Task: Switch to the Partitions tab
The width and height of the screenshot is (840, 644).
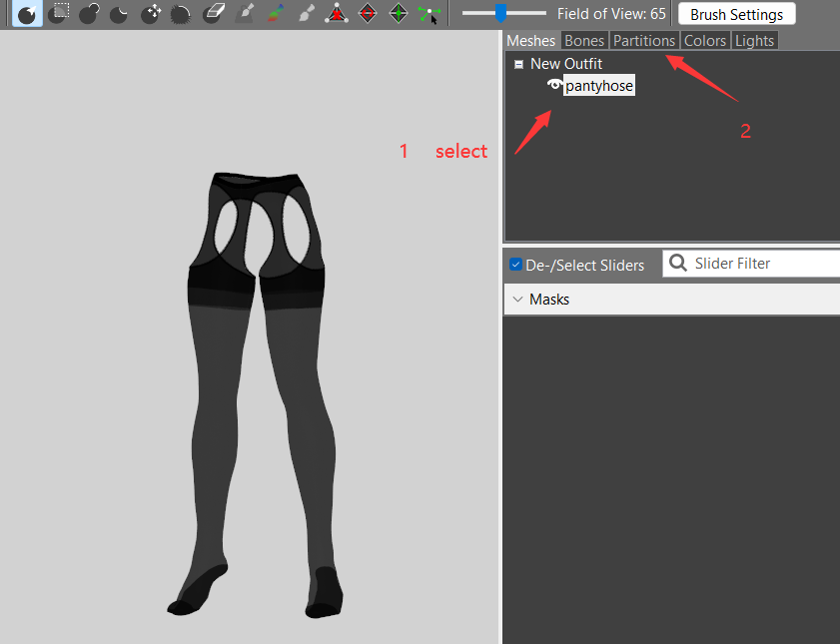Action: (x=644, y=41)
